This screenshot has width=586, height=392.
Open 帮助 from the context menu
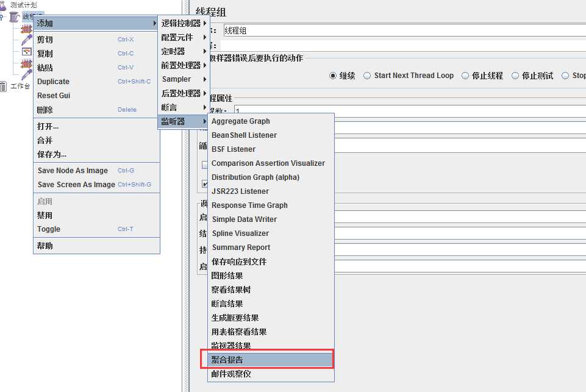(x=96, y=246)
